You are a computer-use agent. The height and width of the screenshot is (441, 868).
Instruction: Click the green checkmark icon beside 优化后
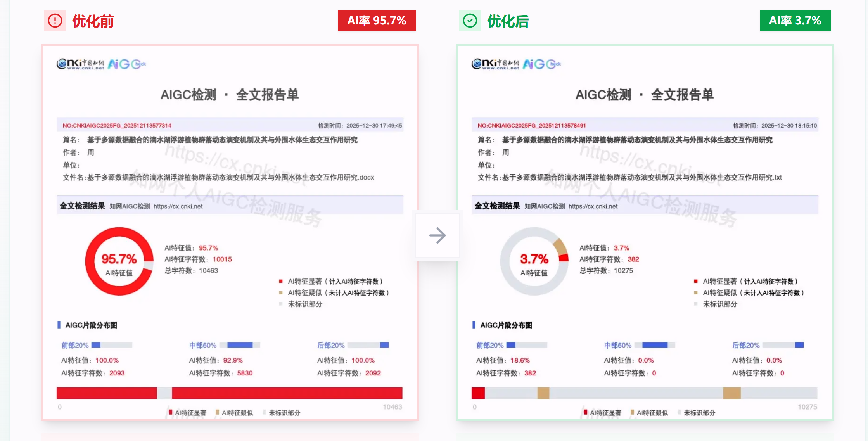(x=470, y=21)
